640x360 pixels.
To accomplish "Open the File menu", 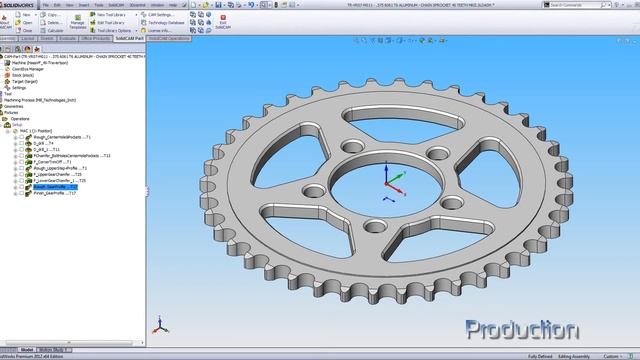I will pyautogui.click(x=46, y=5).
